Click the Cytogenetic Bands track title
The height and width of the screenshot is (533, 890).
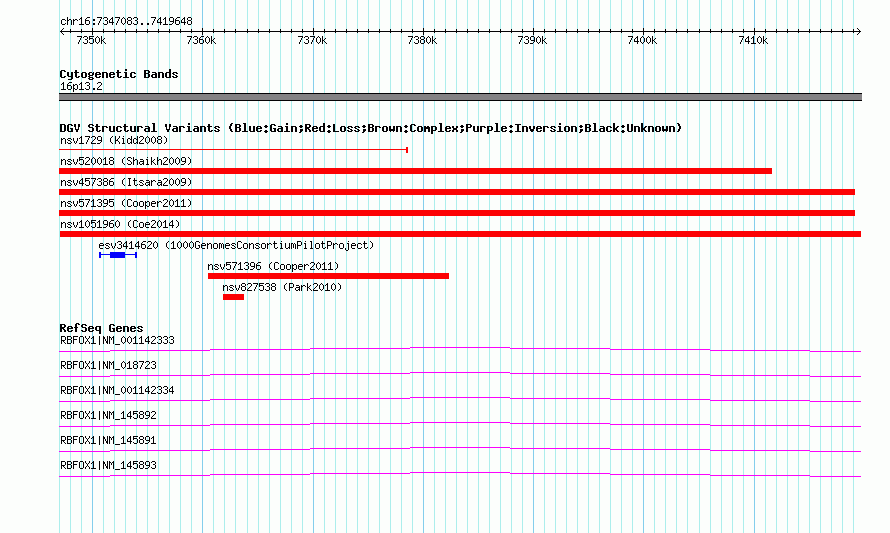point(119,74)
